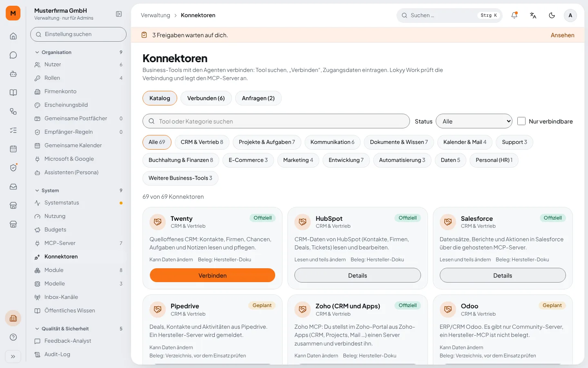Screen dimensions: 588x368
Task: Open the checklist tasks icon in left rail
Action: pyautogui.click(x=13, y=130)
